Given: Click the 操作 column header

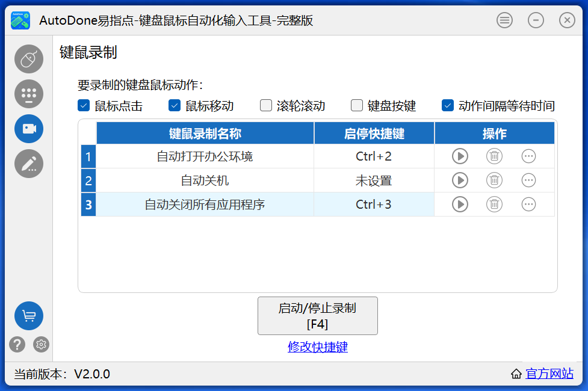Looking at the screenshot, I should [495, 133].
